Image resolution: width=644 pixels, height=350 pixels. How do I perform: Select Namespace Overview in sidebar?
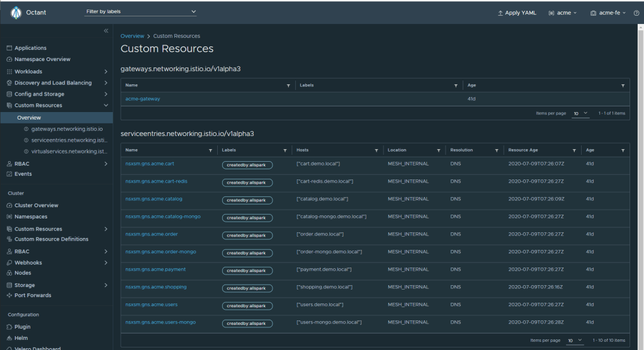pos(42,59)
